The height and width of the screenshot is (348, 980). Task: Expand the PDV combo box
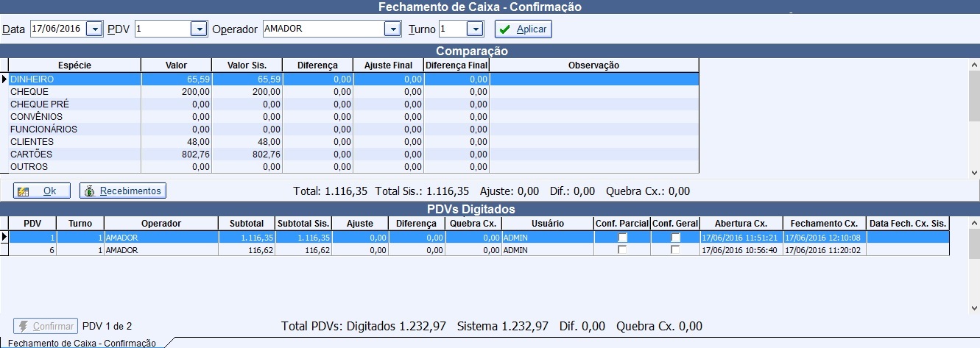point(199,29)
